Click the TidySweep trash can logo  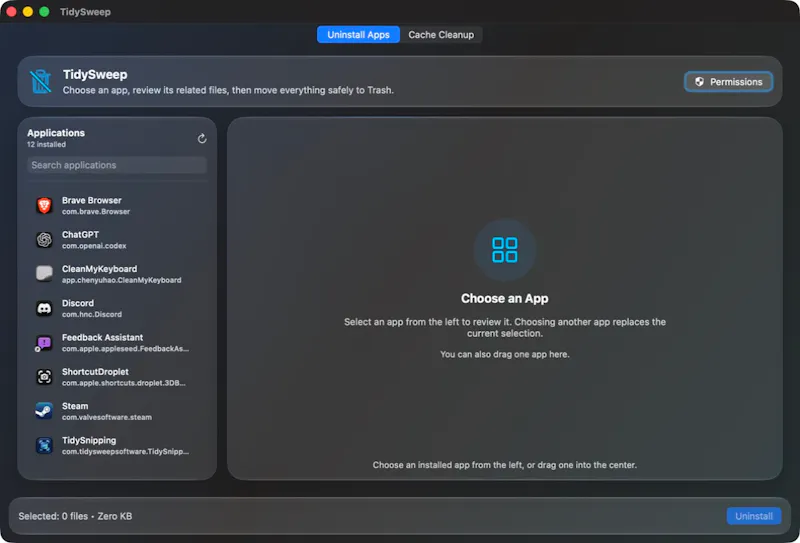40,82
